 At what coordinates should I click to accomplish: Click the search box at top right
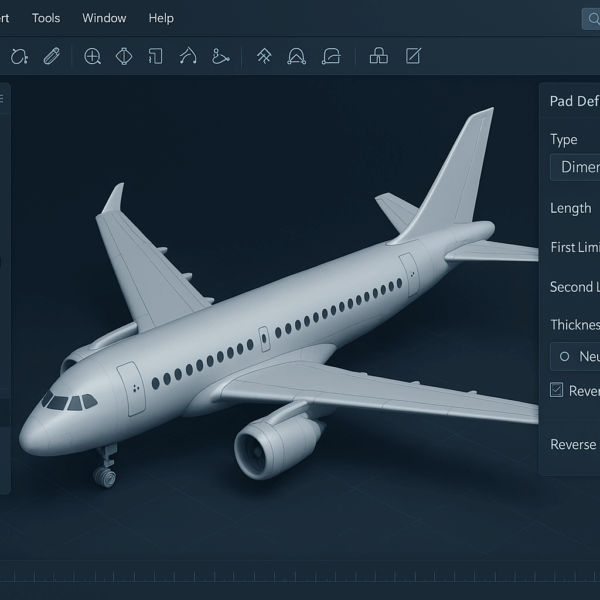(x=590, y=18)
